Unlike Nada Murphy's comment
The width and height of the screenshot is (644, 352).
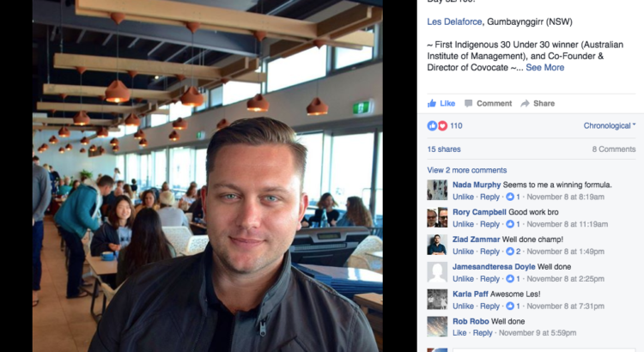point(463,197)
